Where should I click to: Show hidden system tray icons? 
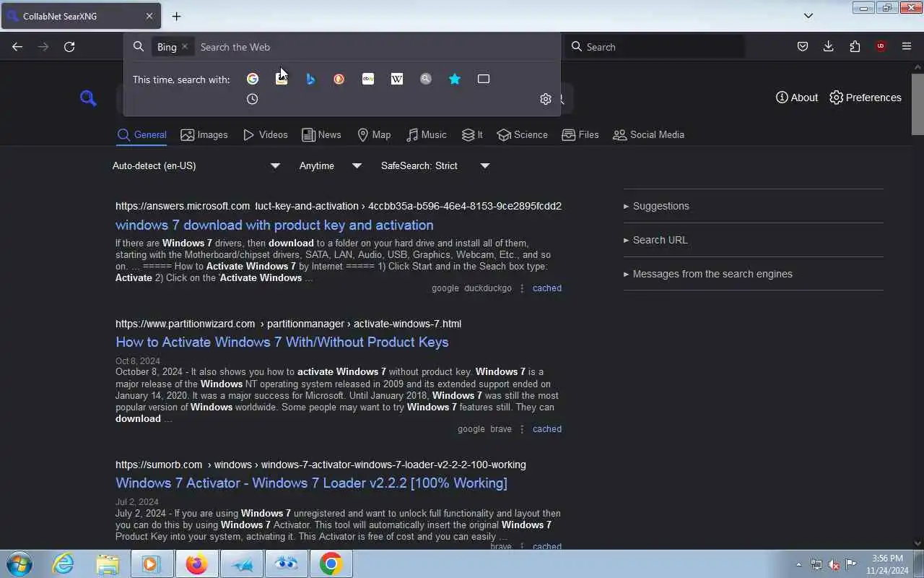798,564
